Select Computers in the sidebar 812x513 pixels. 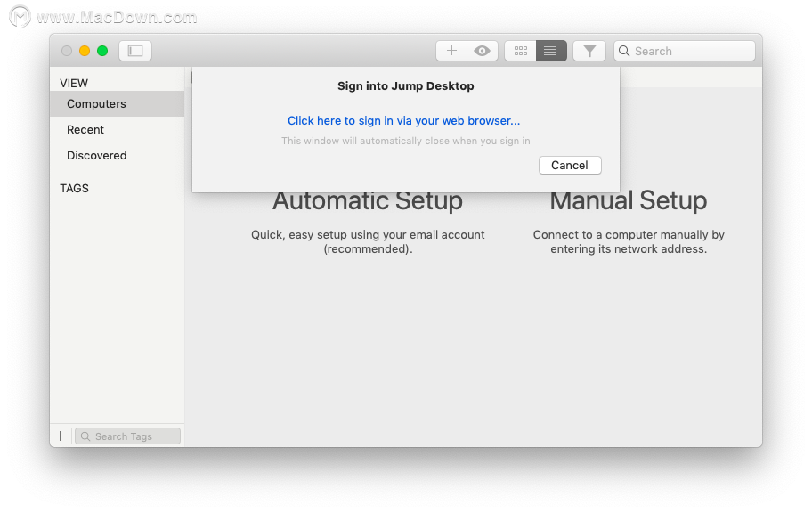(117, 103)
